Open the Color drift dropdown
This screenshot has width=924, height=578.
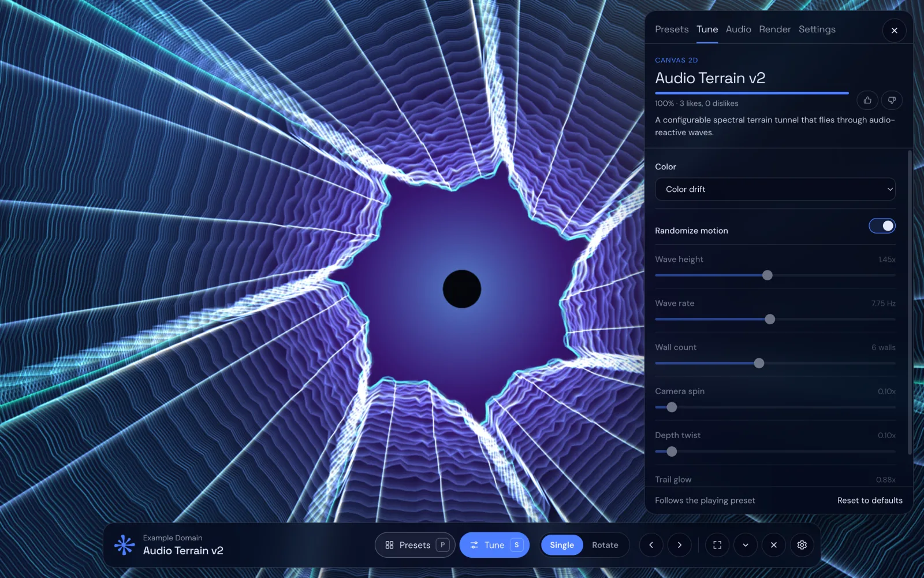(x=775, y=189)
